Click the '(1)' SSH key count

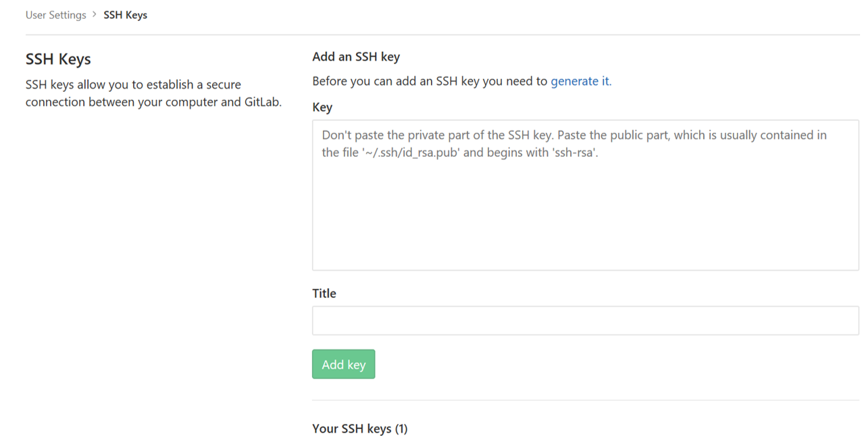click(x=401, y=428)
